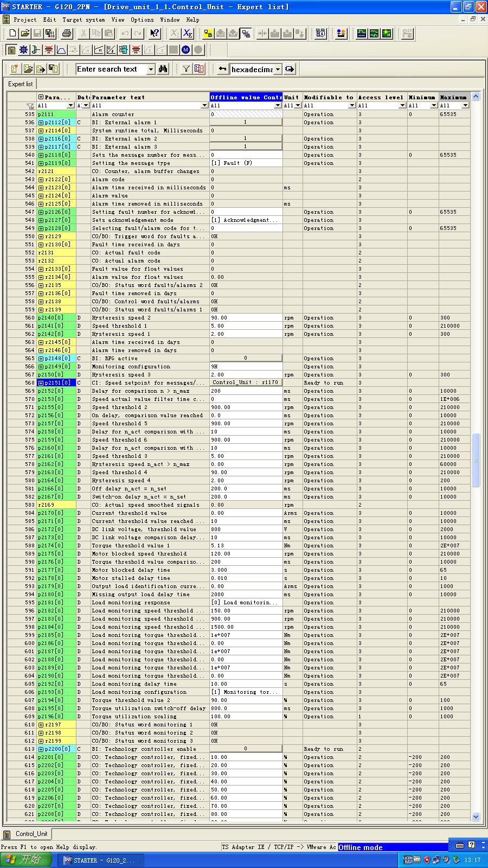Screen dimensions: 488x868
Task: Open Parameter column All filter dropdown
Action: 70,106
